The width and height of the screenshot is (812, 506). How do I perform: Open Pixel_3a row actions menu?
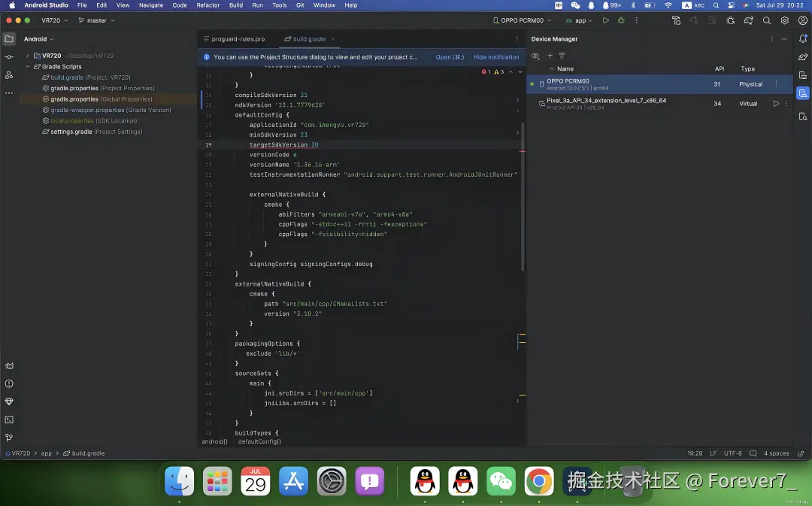click(786, 104)
